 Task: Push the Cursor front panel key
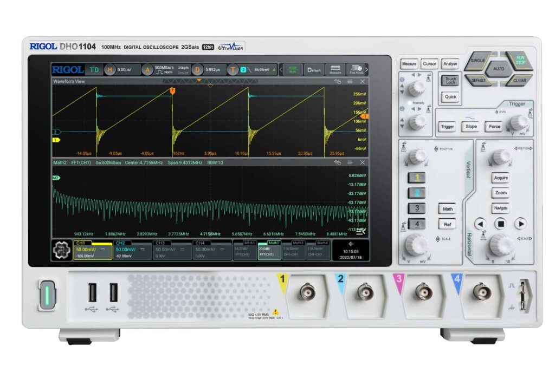pyautogui.click(x=429, y=64)
